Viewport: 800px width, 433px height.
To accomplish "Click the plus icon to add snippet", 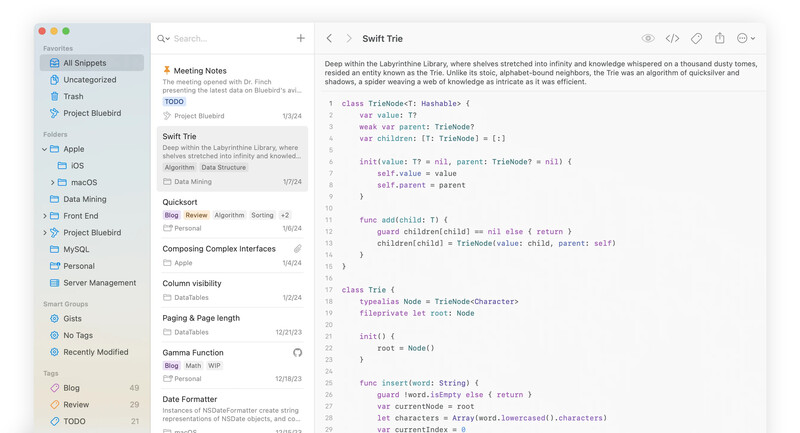I will click(300, 38).
